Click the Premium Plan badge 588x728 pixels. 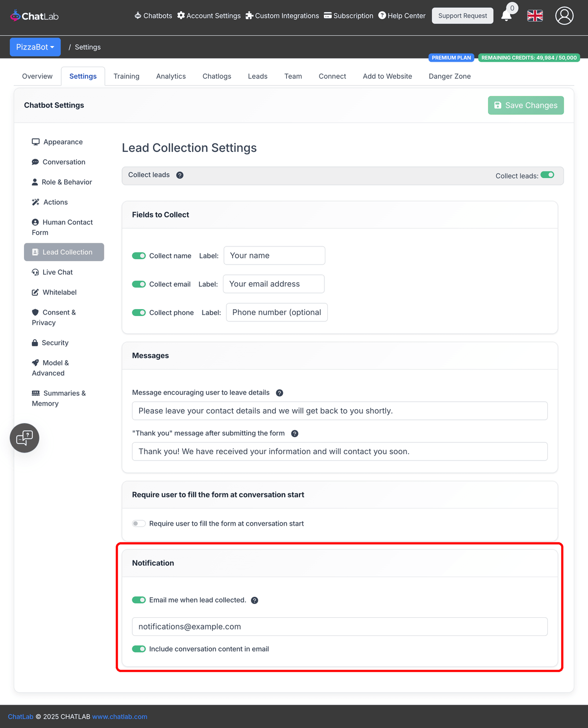click(451, 58)
